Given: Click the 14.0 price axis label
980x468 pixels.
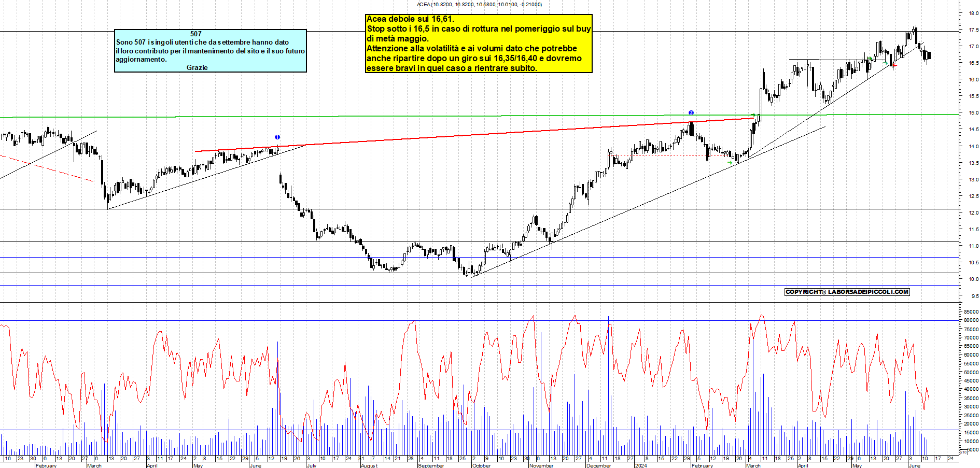Looking at the screenshot, I should [973, 147].
